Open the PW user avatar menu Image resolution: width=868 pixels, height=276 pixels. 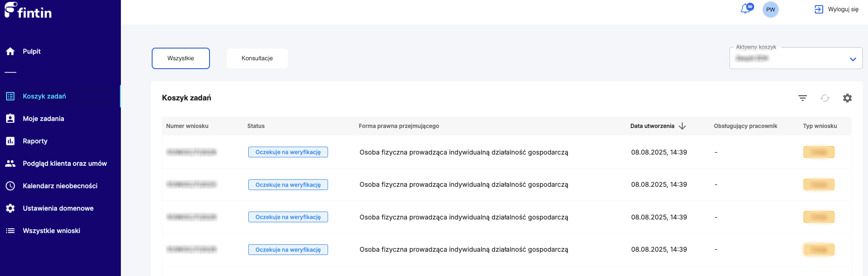(x=770, y=9)
